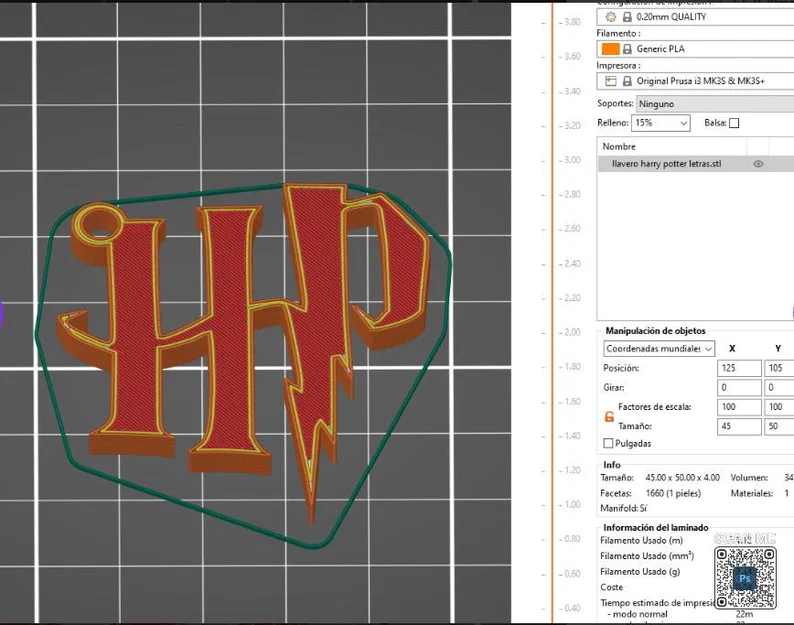
Task: Click the Tamaño X field showing 45
Action: [x=739, y=426]
